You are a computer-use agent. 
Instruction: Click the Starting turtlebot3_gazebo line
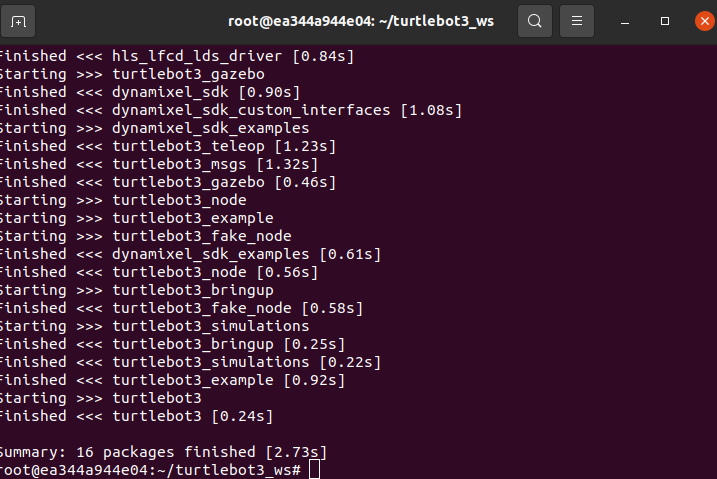pos(132,74)
